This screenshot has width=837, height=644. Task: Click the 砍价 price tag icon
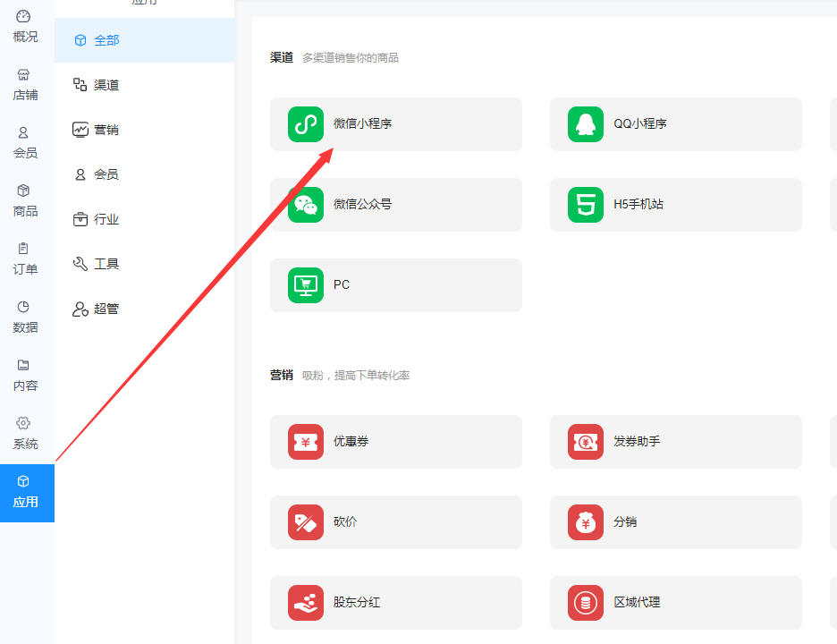[x=305, y=522]
